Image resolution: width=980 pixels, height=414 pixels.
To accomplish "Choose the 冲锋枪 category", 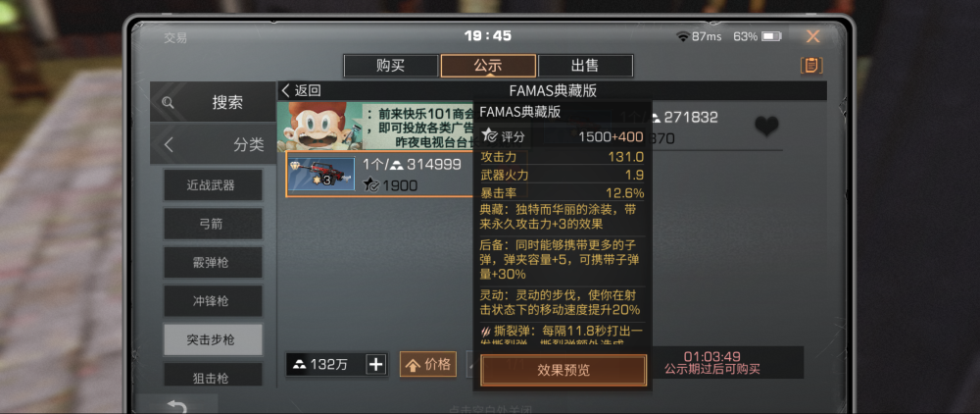I will (213, 301).
